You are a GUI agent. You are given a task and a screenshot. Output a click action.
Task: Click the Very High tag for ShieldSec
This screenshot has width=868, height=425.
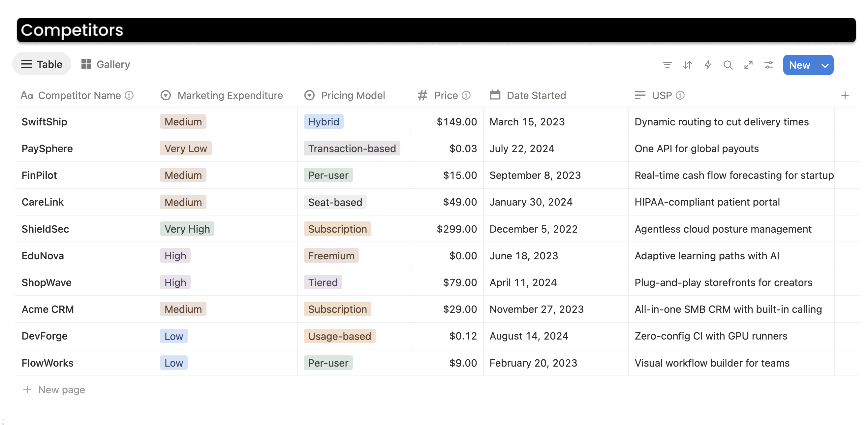coord(187,229)
